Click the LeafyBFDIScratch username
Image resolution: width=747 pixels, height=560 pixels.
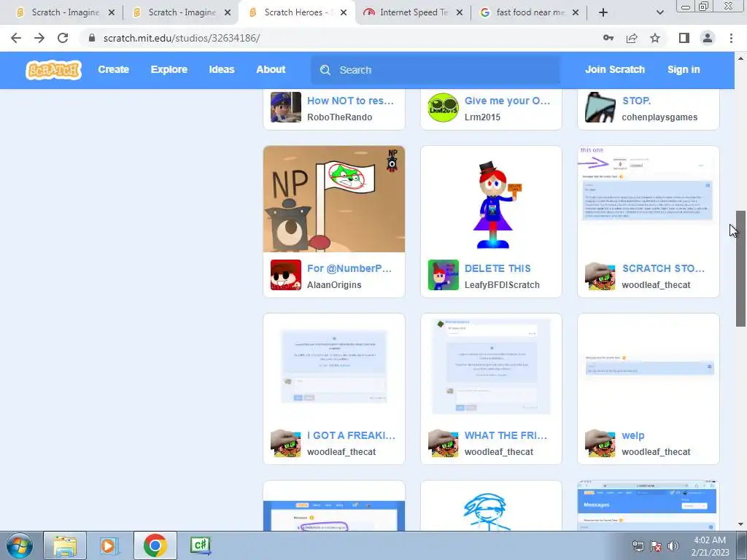pos(502,285)
